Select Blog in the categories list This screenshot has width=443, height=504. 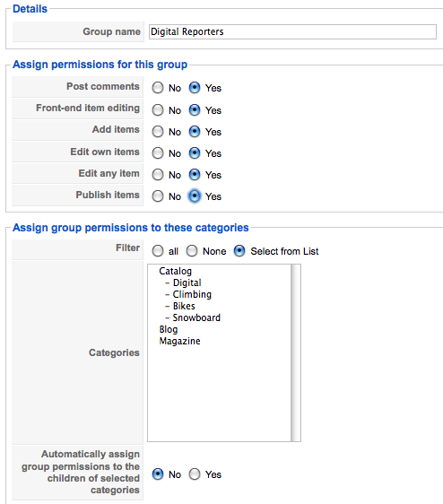point(169,329)
